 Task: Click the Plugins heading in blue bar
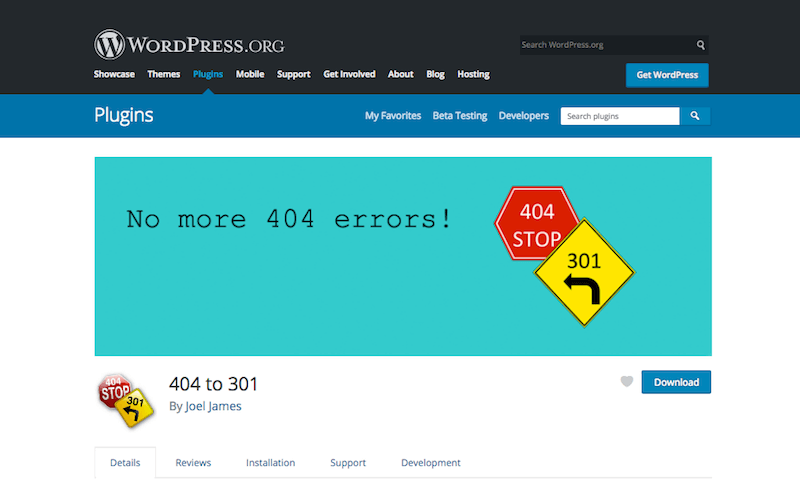click(x=123, y=115)
